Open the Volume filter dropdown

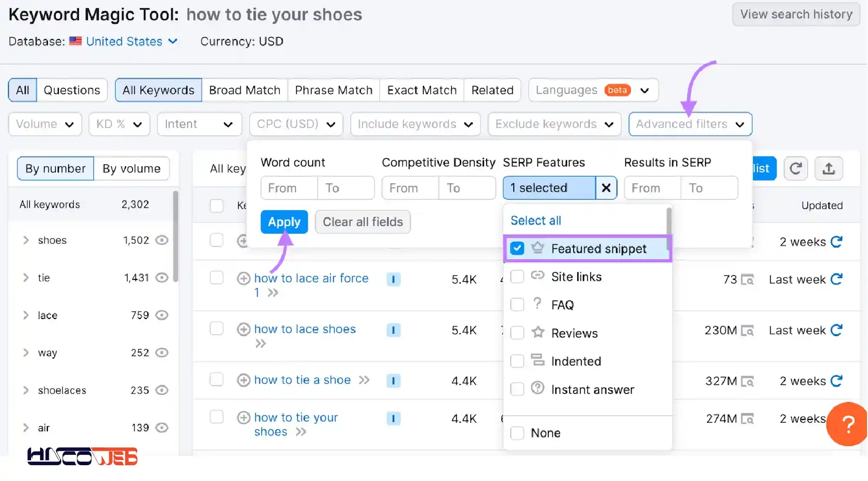[45, 124]
